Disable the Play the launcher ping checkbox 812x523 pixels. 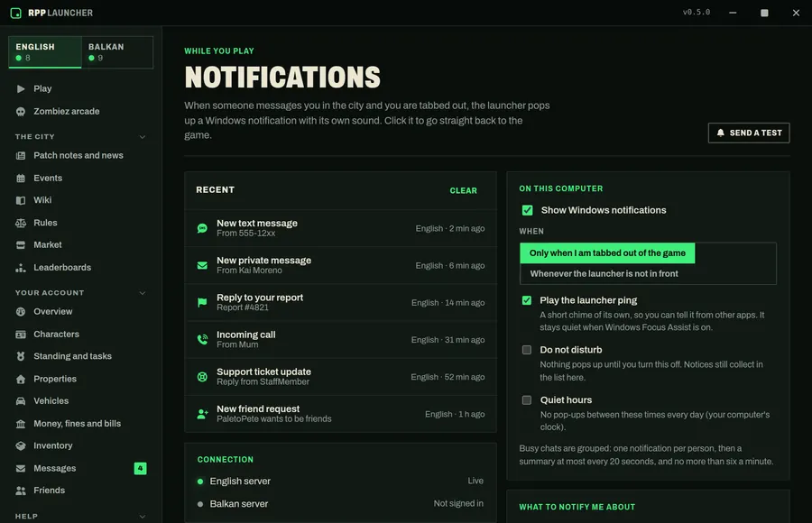click(527, 300)
